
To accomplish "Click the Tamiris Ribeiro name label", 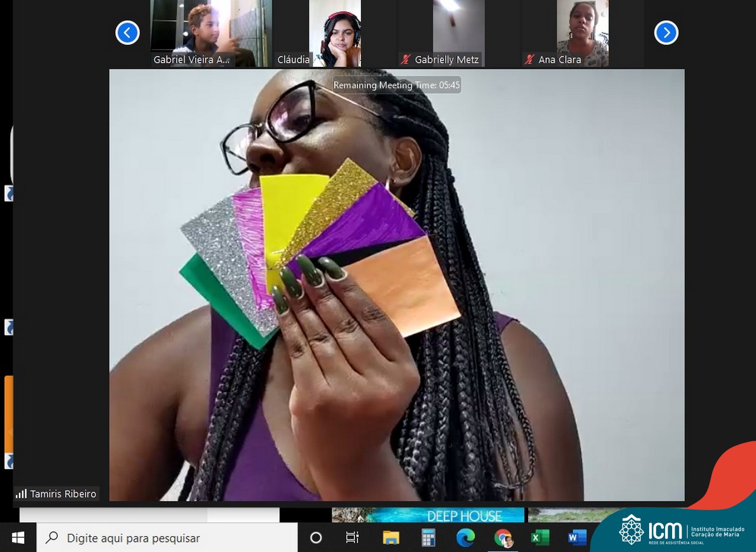I will 63,494.
